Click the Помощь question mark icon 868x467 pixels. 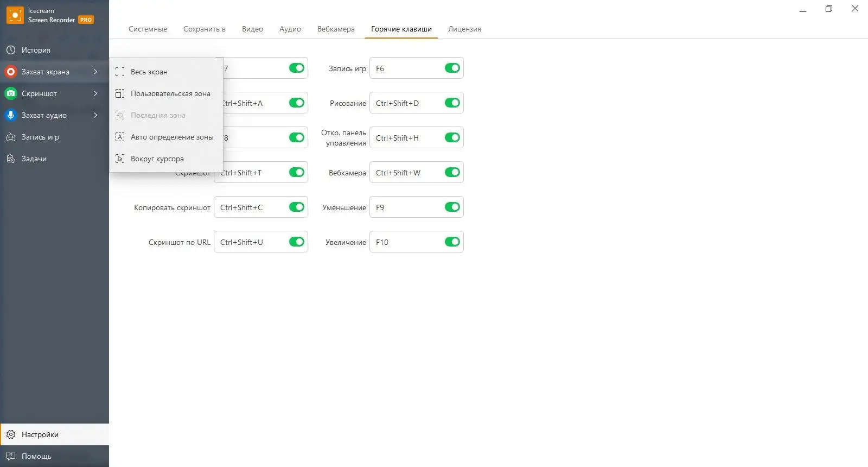tap(11, 456)
